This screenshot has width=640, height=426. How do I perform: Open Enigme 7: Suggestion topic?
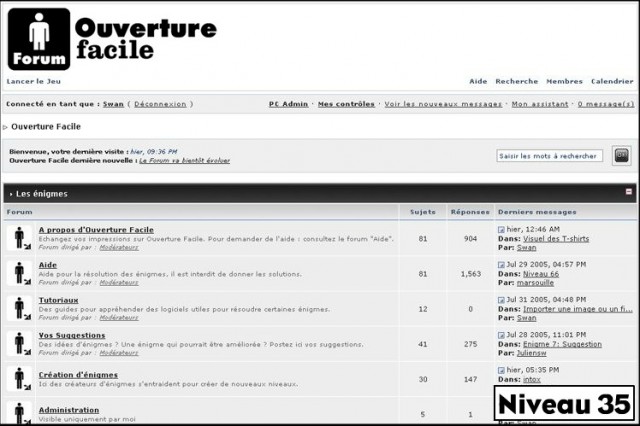562,344
